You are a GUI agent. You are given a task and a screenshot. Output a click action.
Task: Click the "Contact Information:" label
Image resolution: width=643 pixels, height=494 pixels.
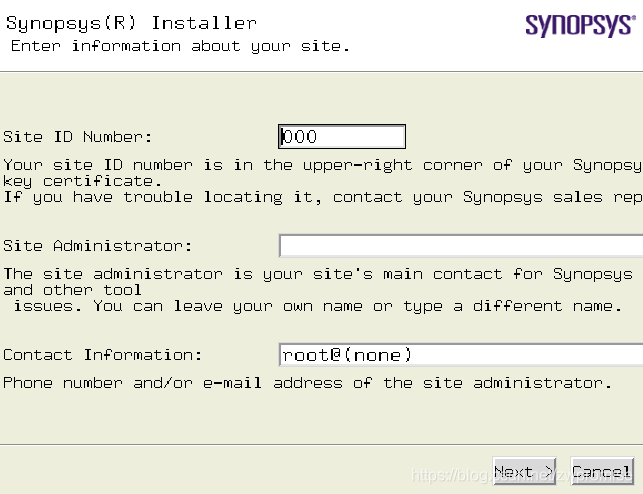pos(103,355)
